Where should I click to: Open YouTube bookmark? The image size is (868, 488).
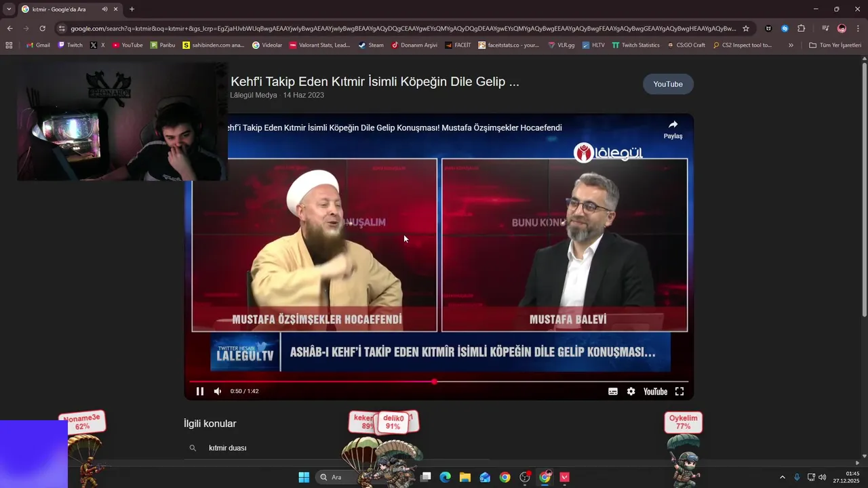click(127, 45)
